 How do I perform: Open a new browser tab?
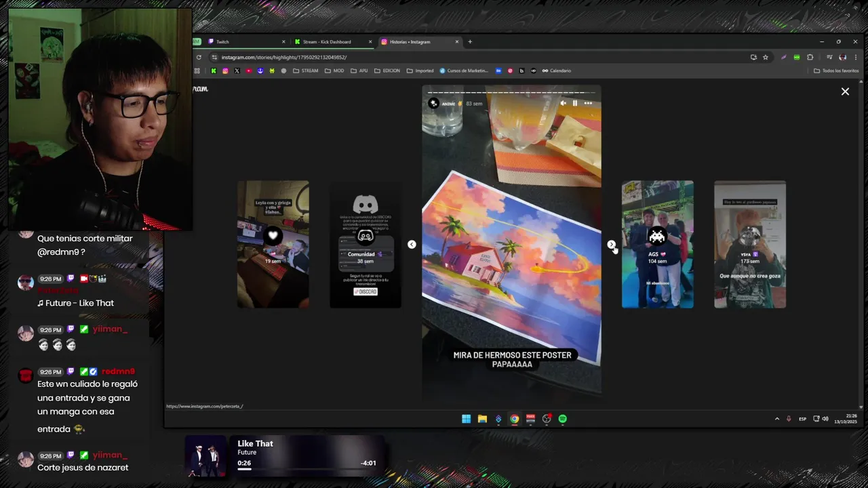[470, 42]
